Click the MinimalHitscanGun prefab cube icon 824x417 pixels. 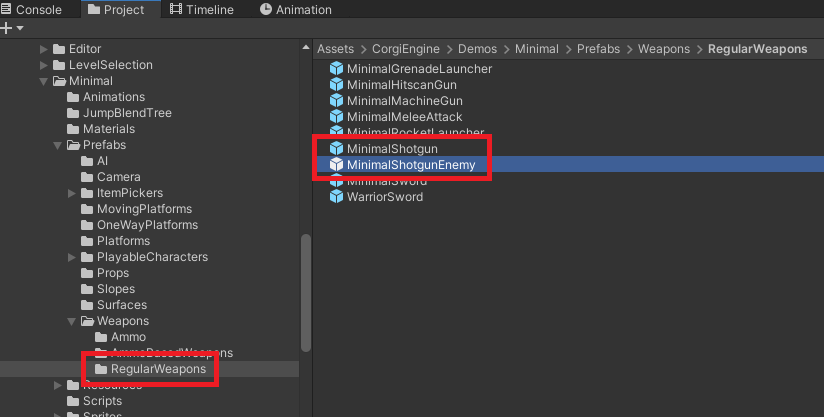(336, 85)
